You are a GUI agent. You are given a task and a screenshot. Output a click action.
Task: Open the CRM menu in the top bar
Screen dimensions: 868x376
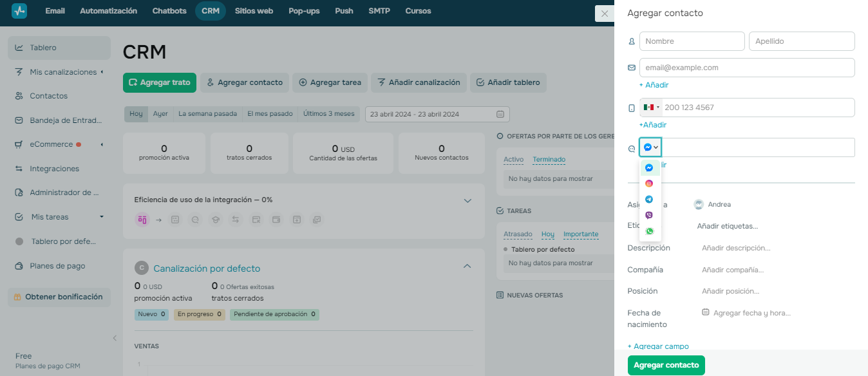click(x=210, y=10)
